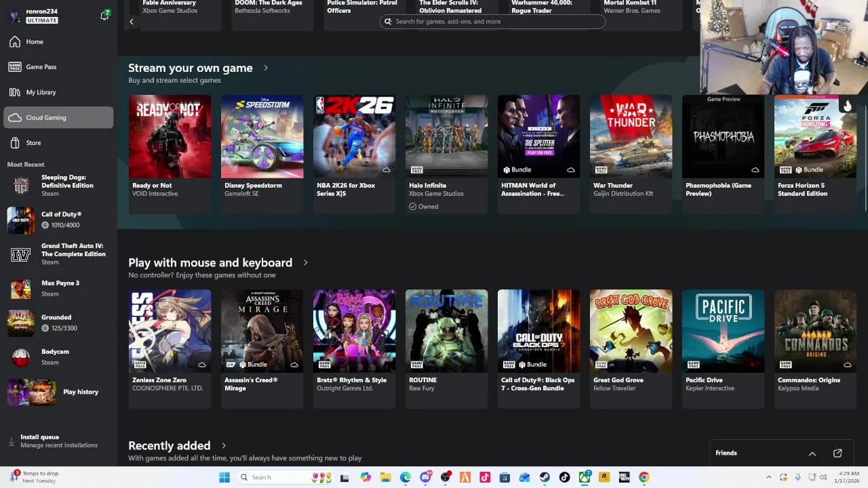Open the Assassin's Creed Mirage card
The image size is (868, 488).
(262, 348)
